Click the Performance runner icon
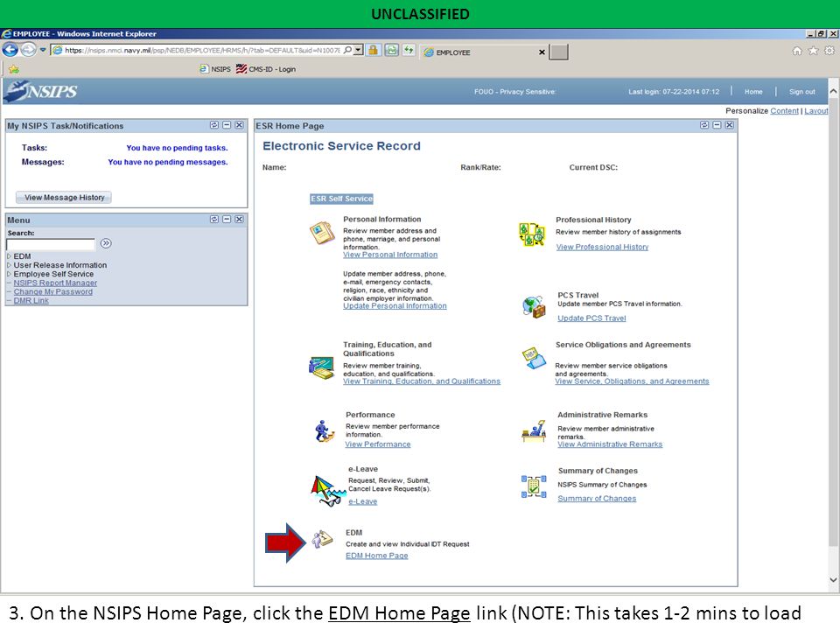Image resolution: width=840 pixels, height=630 pixels. pos(323,430)
